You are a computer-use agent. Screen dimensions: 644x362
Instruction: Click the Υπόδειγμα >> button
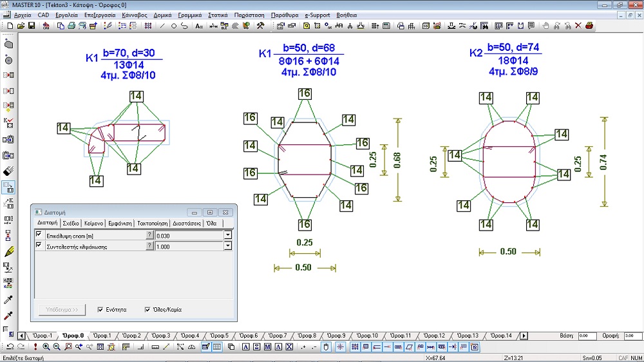click(x=62, y=309)
